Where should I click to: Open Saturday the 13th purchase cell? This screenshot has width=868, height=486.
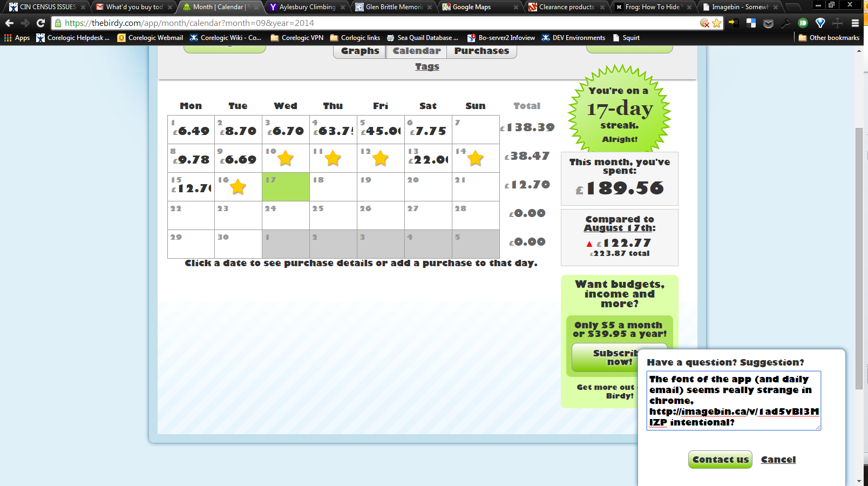point(428,158)
